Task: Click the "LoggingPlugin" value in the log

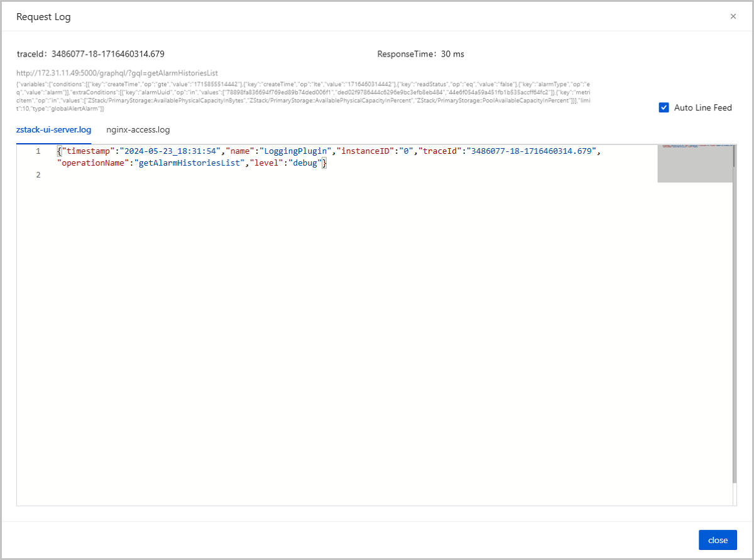Action: [294, 151]
